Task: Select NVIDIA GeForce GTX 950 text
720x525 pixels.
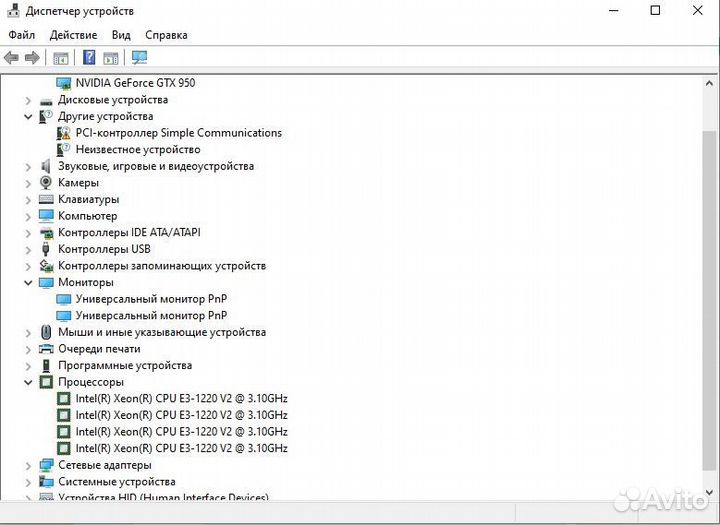Action: pyautogui.click(x=135, y=83)
